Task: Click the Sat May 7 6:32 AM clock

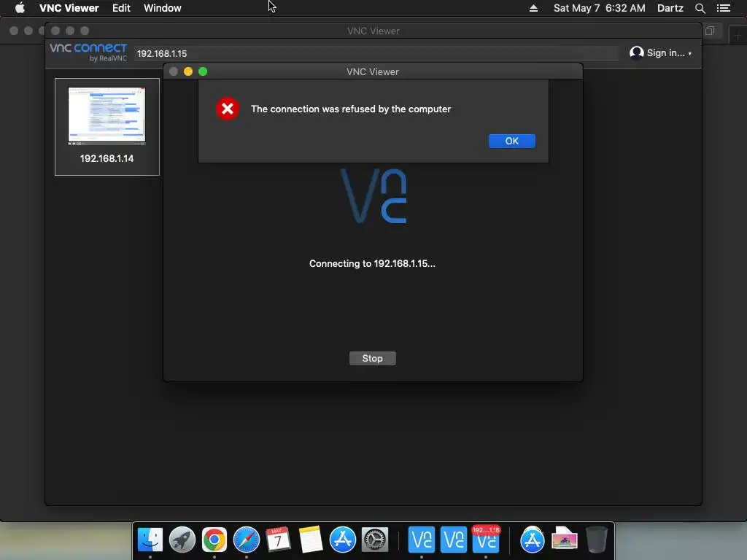Action: coord(600,8)
